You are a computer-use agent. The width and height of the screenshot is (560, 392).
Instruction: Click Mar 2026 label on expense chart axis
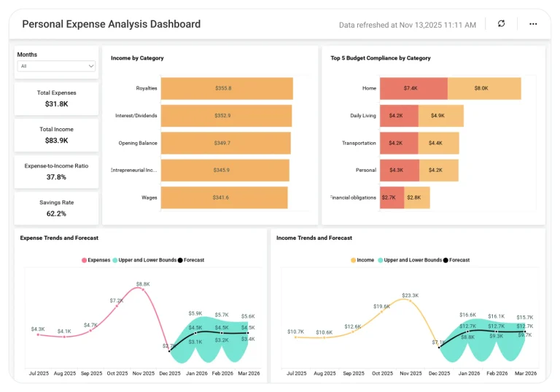coord(249,373)
